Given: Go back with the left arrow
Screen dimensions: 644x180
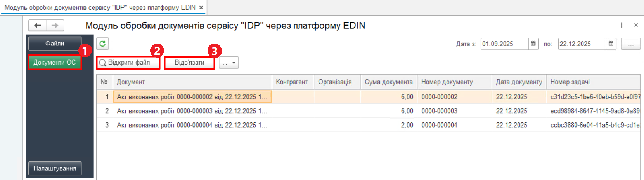Looking at the screenshot, I should point(38,26).
